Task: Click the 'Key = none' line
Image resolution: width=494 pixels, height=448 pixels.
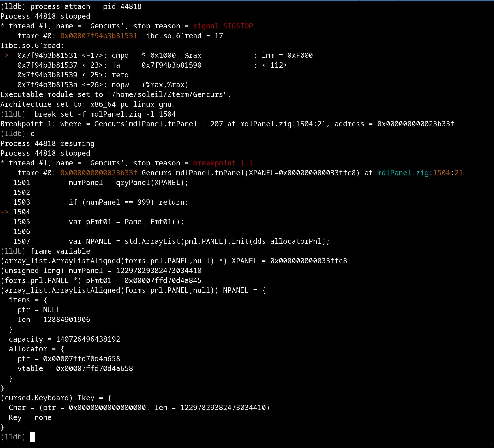Action: (30, 417)
